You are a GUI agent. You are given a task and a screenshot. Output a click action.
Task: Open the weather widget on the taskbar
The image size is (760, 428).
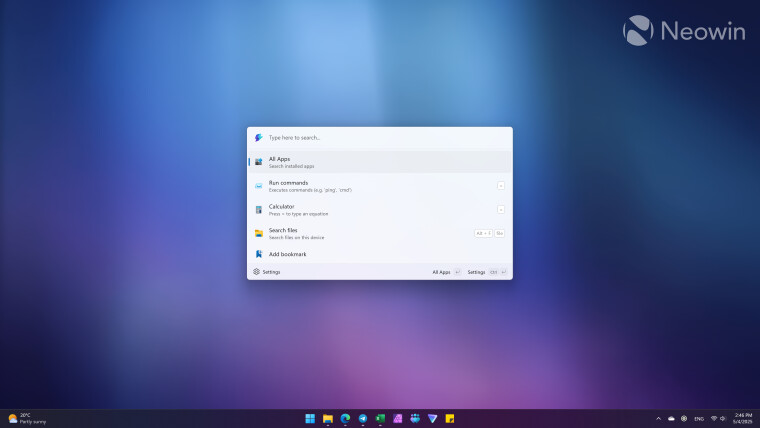tap(27, 418)
